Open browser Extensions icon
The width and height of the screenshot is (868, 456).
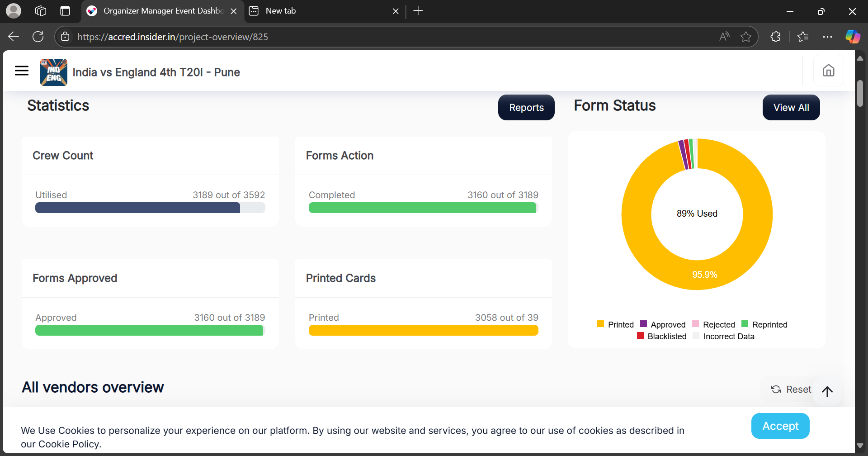775,37
